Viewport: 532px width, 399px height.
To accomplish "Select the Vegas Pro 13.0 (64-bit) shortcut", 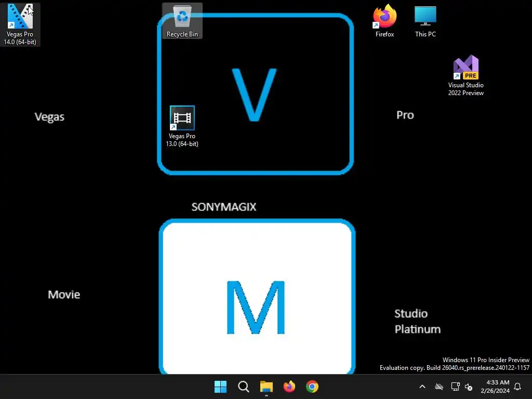I will click(x=182, y=126).
